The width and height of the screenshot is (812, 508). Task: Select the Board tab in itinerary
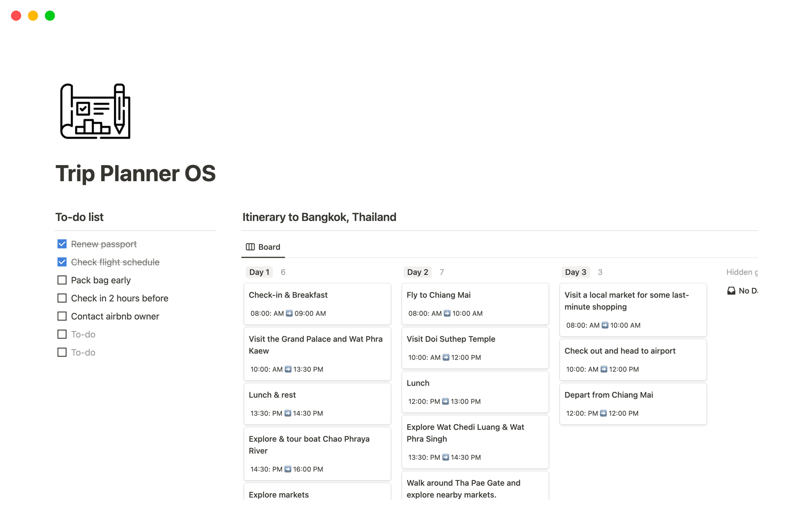click(x=263, y=246)
